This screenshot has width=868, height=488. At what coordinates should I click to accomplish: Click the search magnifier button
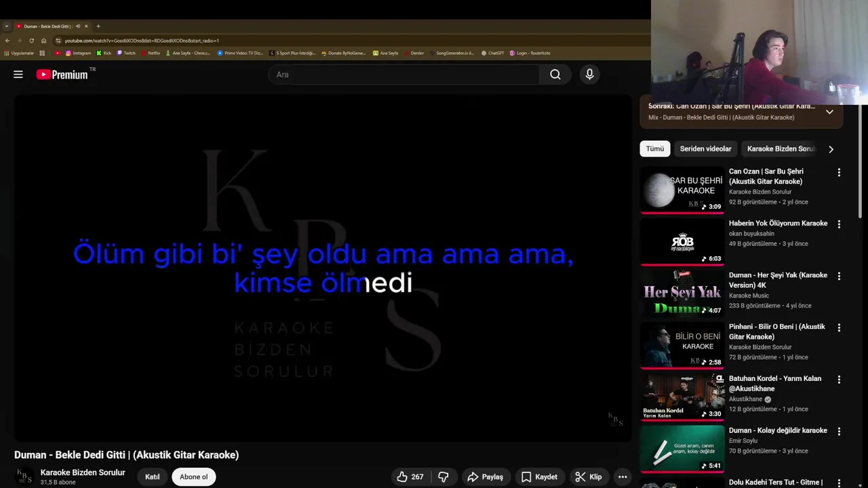(555, 75)
